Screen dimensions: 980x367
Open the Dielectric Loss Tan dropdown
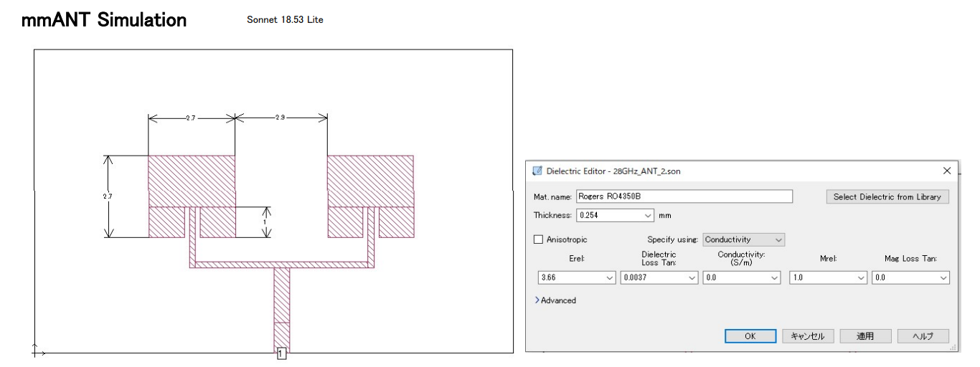691,277
